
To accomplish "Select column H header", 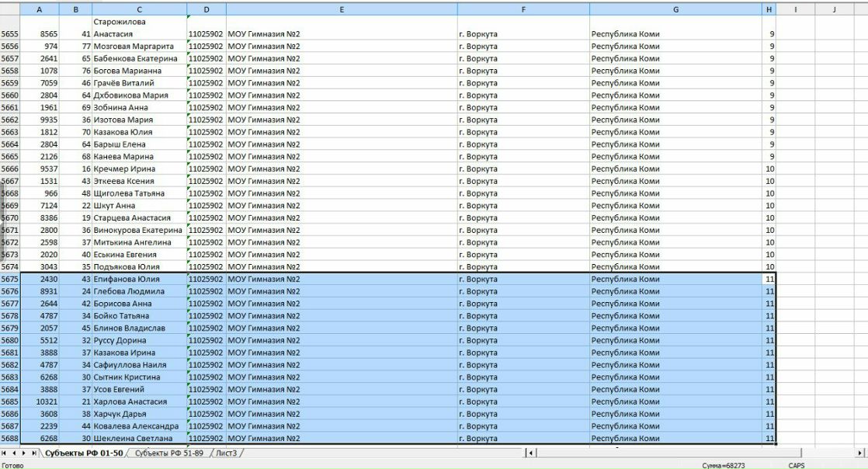I will click(769, 9).
